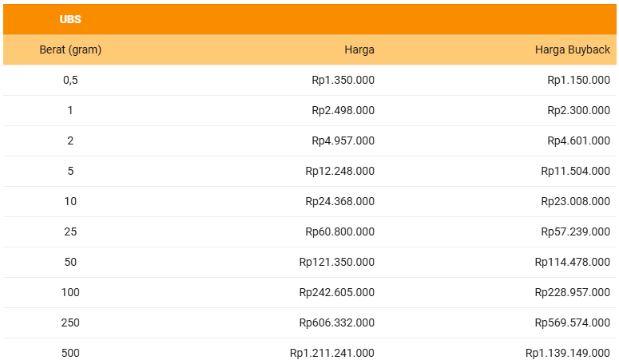Image resolution: width=619 pixels, height=364 pixels.
Task: Select price Rp1.350.000
Action: click(343, 80)
